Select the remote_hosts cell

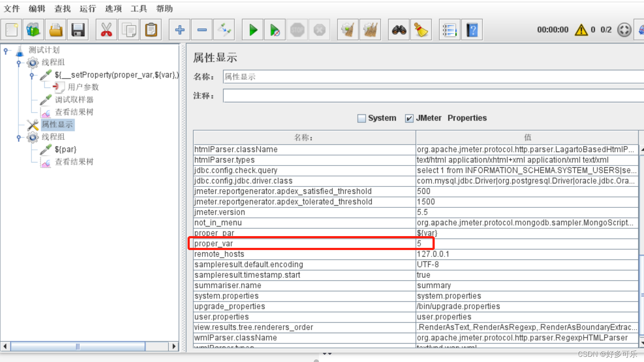point(305,254)
